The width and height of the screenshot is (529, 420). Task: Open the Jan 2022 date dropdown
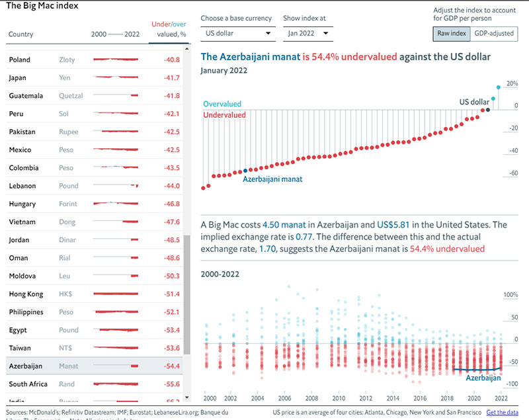(307, 32)
